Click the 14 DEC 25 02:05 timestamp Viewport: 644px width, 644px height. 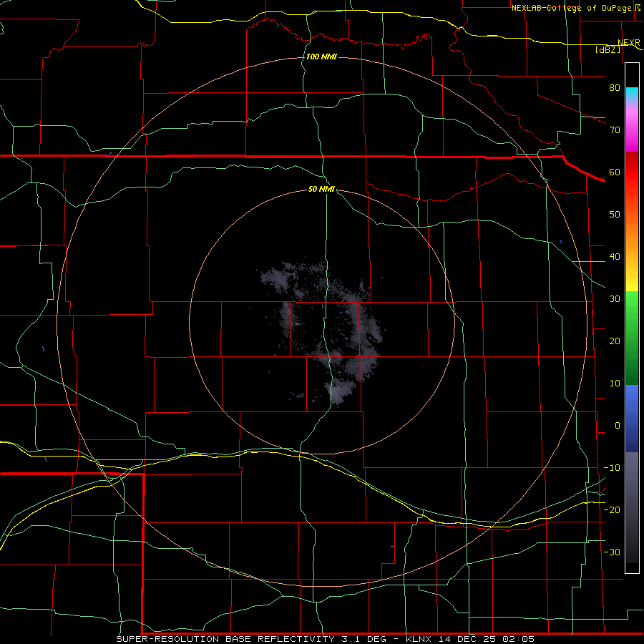click(x=487, y=639)
